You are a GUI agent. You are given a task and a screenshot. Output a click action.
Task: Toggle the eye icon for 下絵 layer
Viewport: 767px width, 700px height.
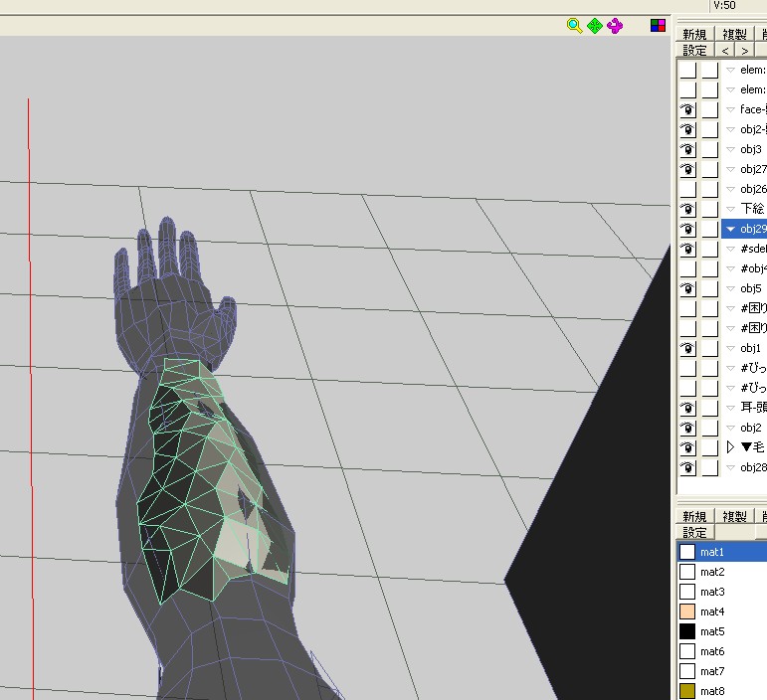pyautogui.click(x=687, y=209)
